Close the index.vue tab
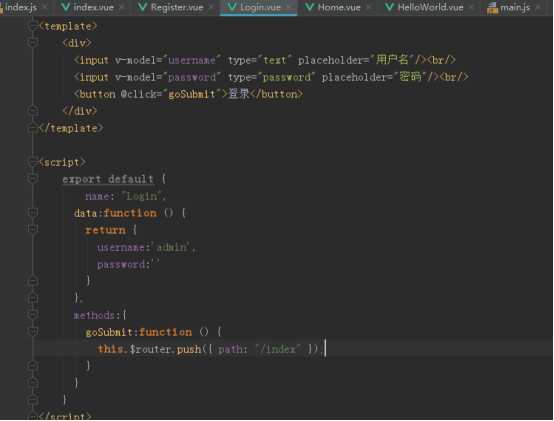This screenshot has height=421, width=554. (121, 8)
